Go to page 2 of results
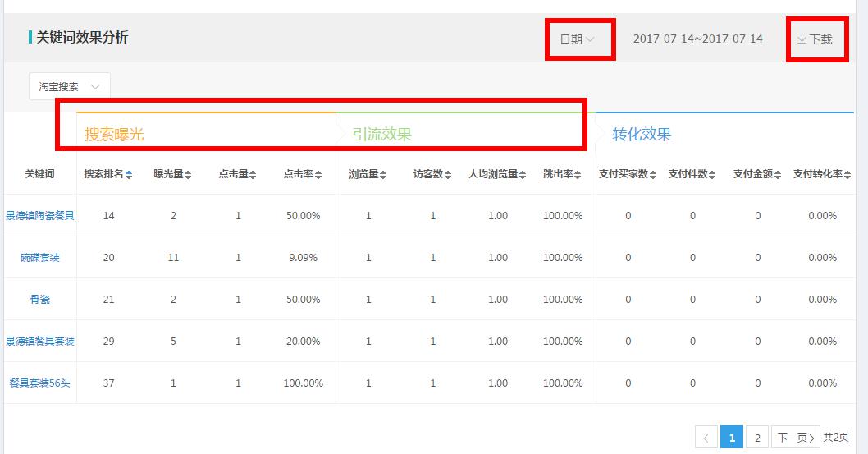868x454 pixels. (x=757, y=438)
